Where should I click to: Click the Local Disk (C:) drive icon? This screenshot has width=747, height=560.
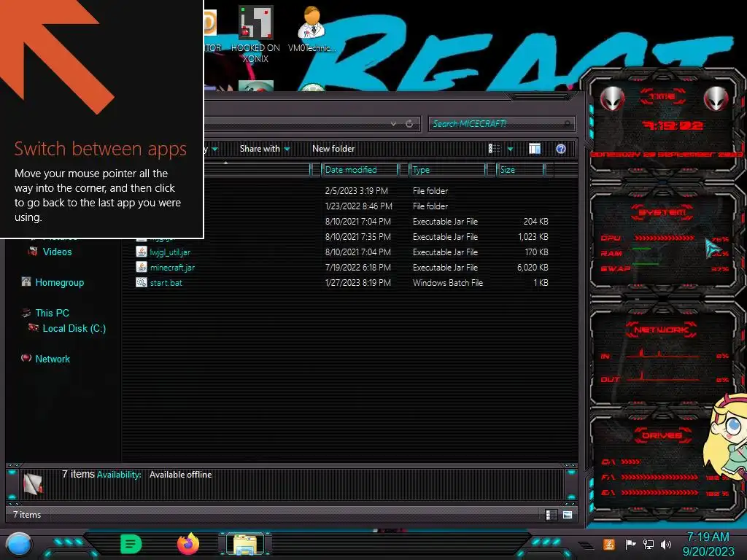[x=33, y=327]
